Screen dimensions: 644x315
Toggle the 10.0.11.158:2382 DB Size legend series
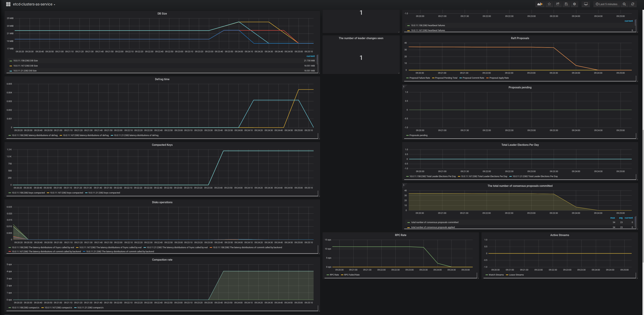(25, 61)
